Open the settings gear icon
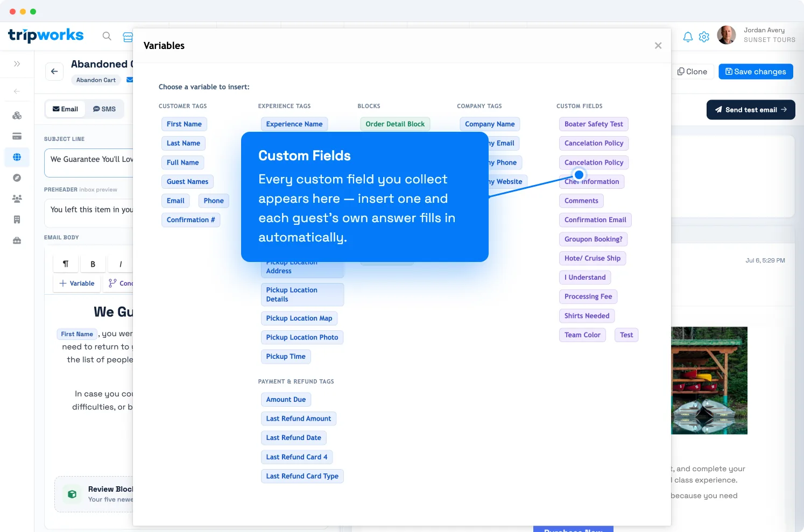804x532 pixels. point(704,37)
